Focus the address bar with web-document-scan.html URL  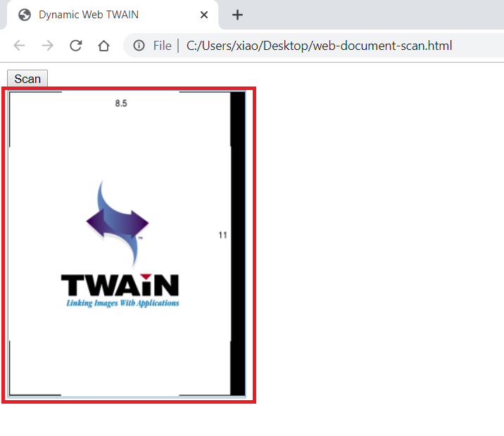pyautogui.click(x=319, y=46)
